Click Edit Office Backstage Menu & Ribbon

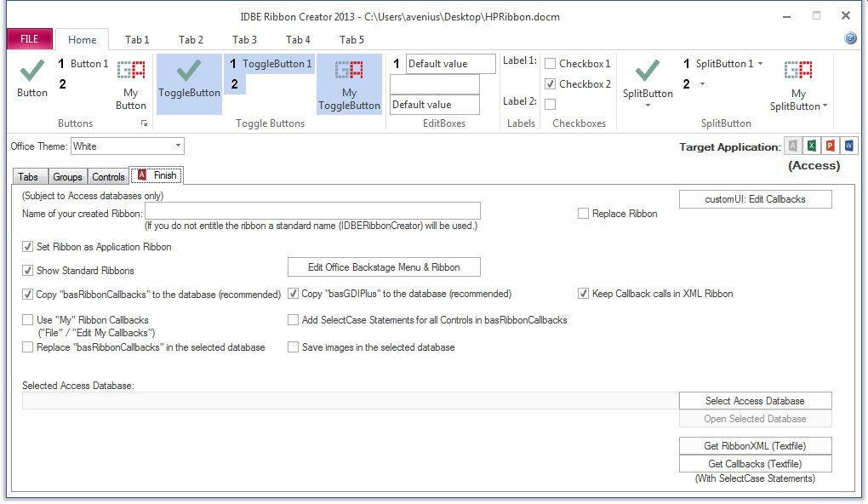[384, 267]
